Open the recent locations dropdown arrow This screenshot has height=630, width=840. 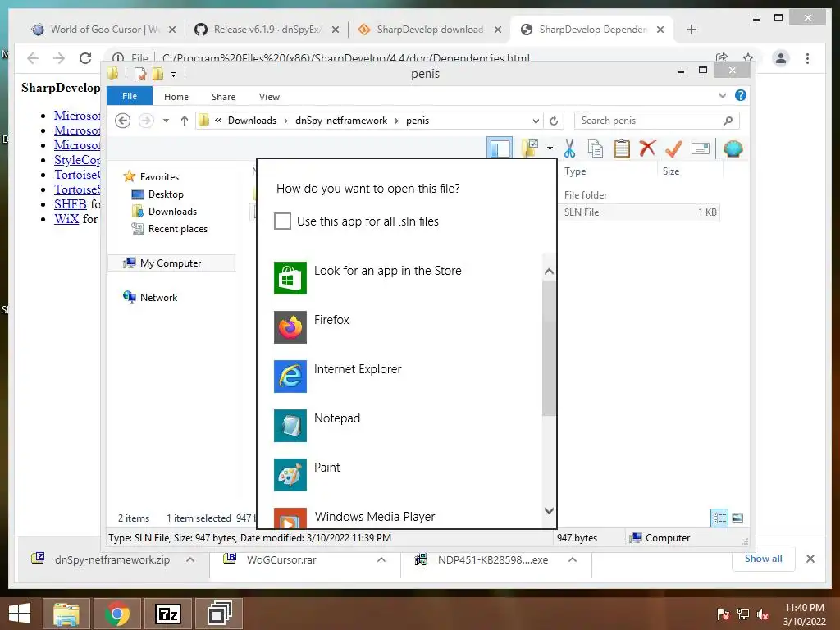[166, 121]
